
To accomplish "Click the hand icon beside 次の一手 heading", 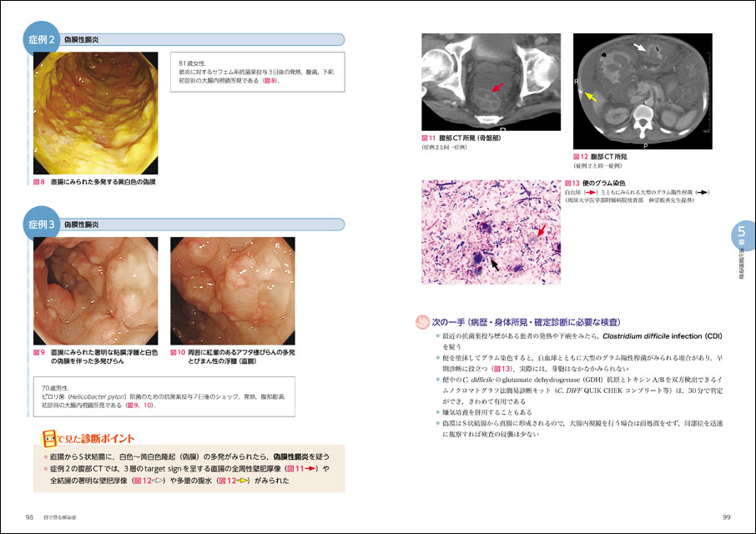I will pos(421,320).
